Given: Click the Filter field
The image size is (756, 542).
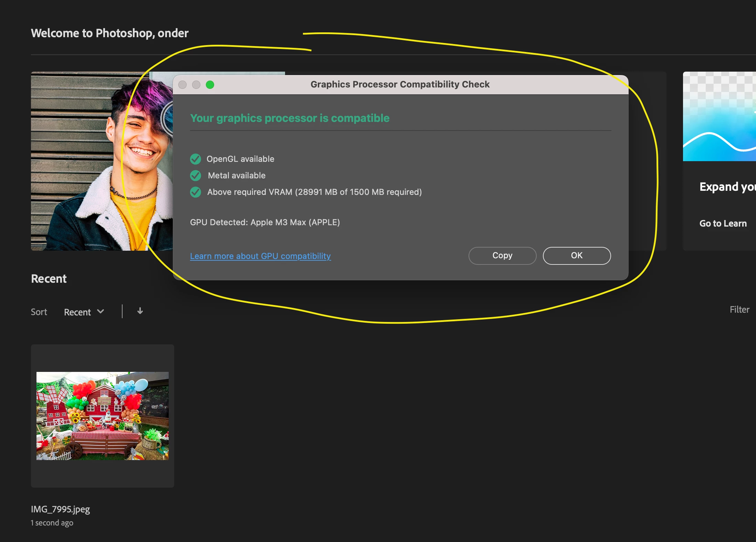Looking at the screenshot, I should pyautogui.click(x=739, y=310).
